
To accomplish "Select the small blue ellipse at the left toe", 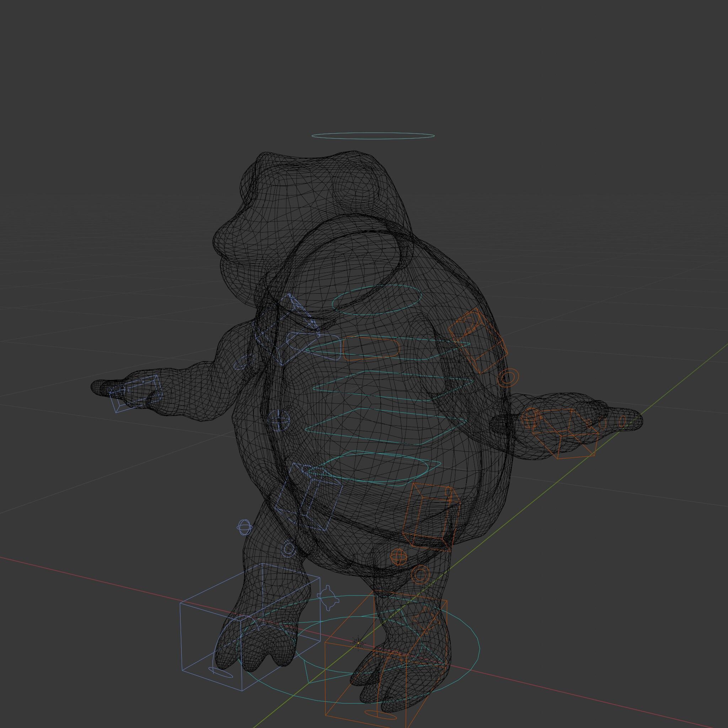I will pos(220,672).
